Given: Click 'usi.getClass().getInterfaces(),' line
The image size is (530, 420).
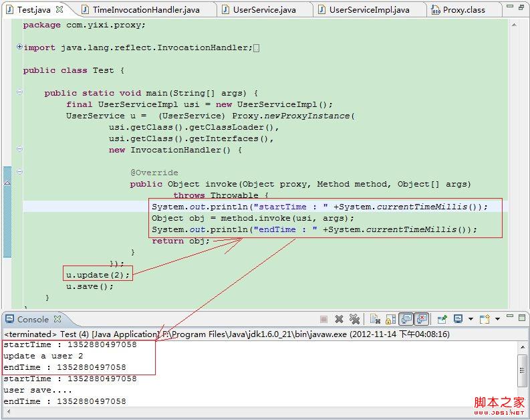Looking at the screenshot, I should 191,138.
